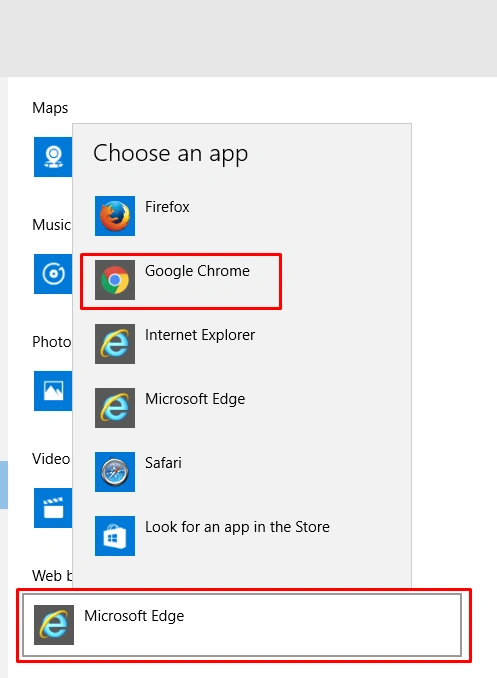Select Microsoft Edge text in popup list
The image size is (497, 678).
pyautogui.click(x=195, y=399)
